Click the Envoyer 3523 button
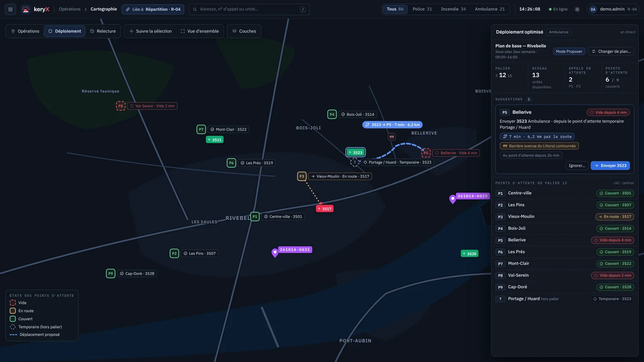The image size is (644, 362). [x=610, y=166]
